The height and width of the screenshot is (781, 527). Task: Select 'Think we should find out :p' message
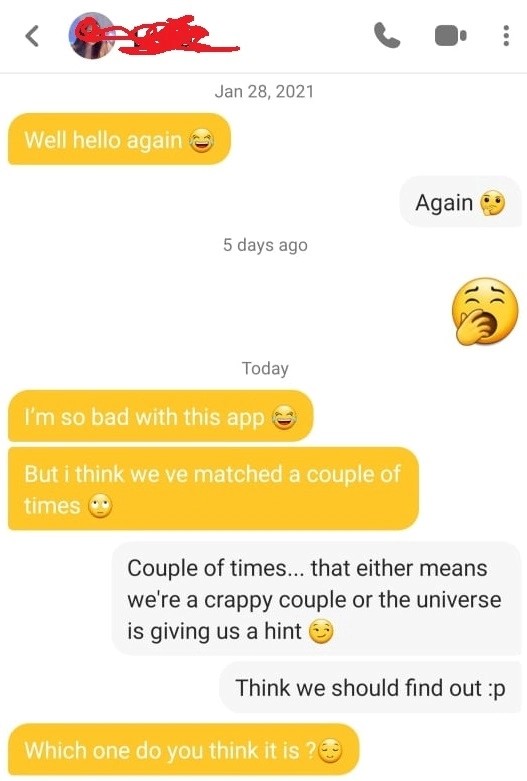tap(370, 688)
